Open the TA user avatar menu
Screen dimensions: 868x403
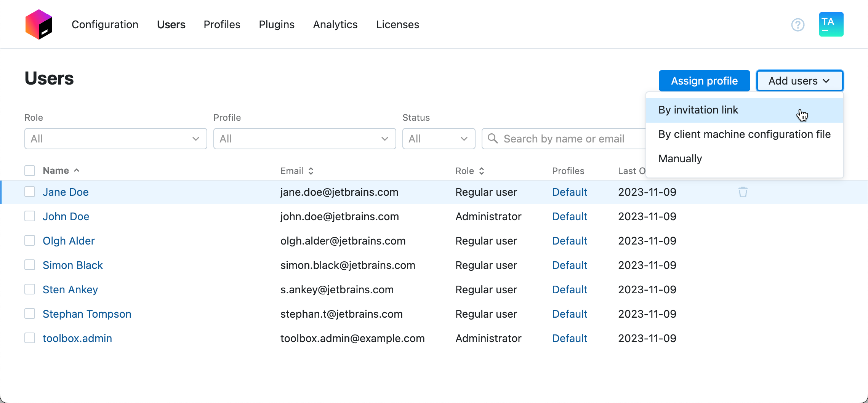click(831, 24)
